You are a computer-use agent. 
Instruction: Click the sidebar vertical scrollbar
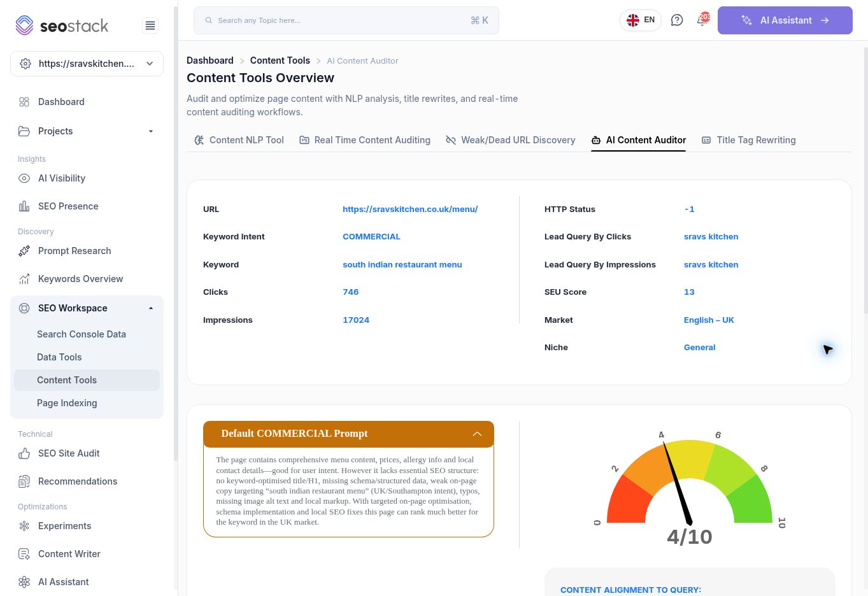[x=176, y=233]
